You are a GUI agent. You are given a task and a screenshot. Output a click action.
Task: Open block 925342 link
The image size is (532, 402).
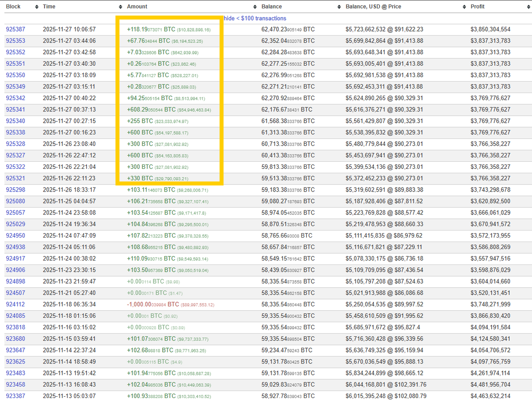(x=16, y=98)
